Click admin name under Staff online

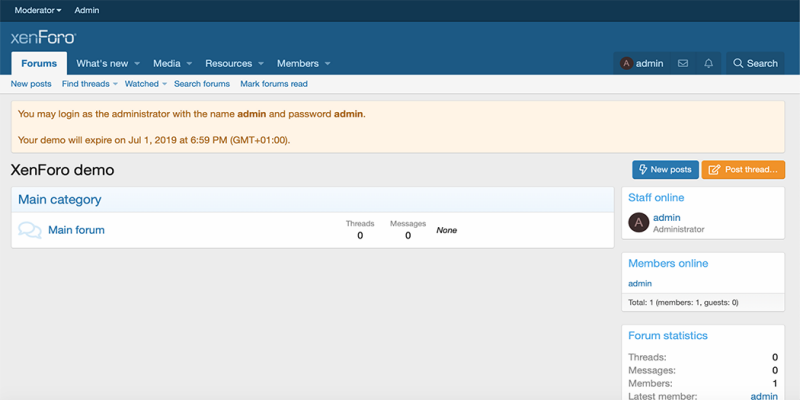(x=667, y=218)
